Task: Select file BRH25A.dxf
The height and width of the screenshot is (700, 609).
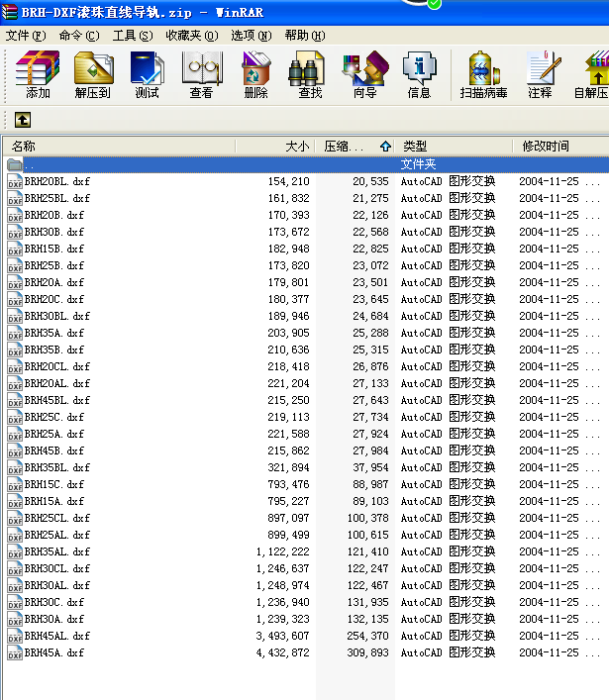Action: 54,434
